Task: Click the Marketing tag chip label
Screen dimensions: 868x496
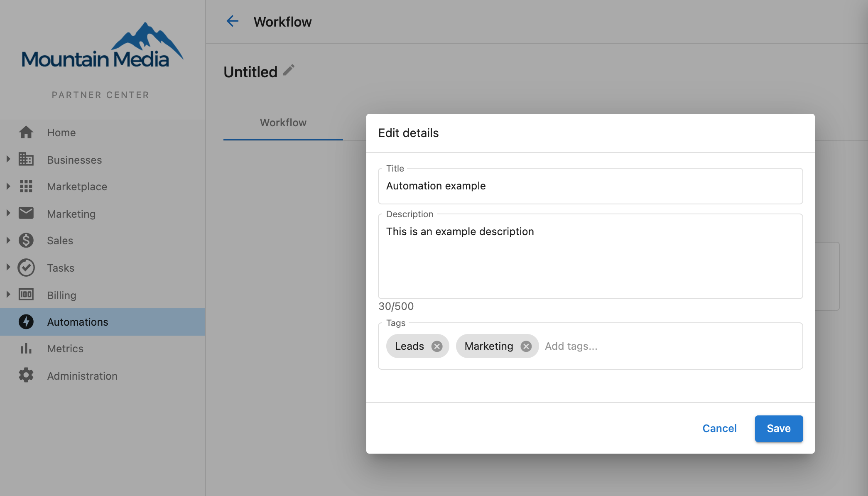Action: [489, 346]
